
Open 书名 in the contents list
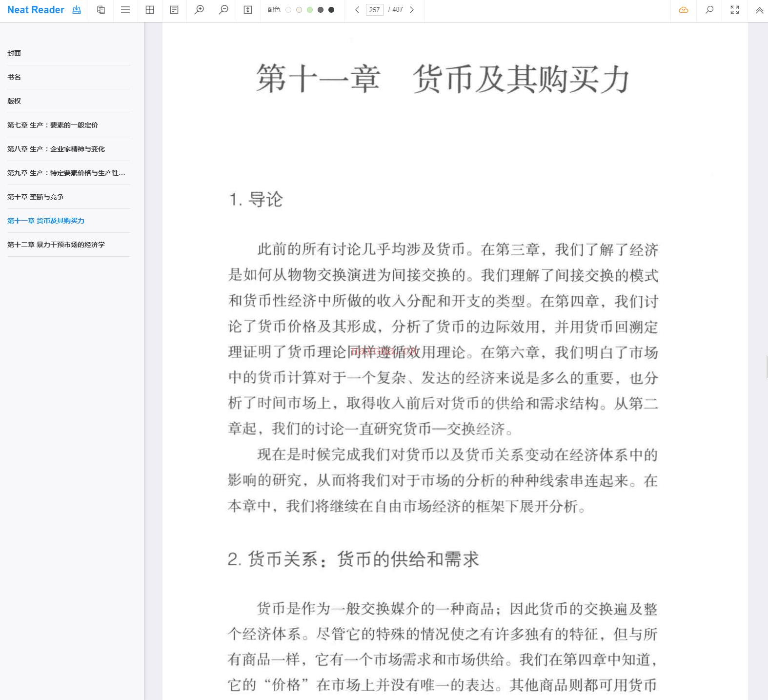tap(69, 77)
